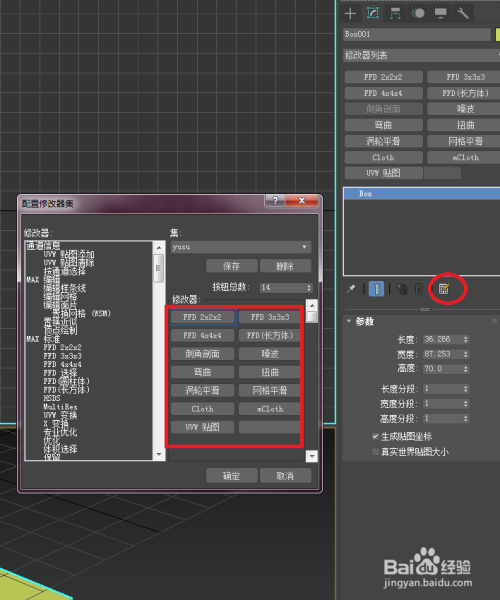Image resolution: width=500 pixels, height=600 pixels.
Task: Switch to the Modify panel tab icon
Action: pyautogui.click(x=373, y=13)
